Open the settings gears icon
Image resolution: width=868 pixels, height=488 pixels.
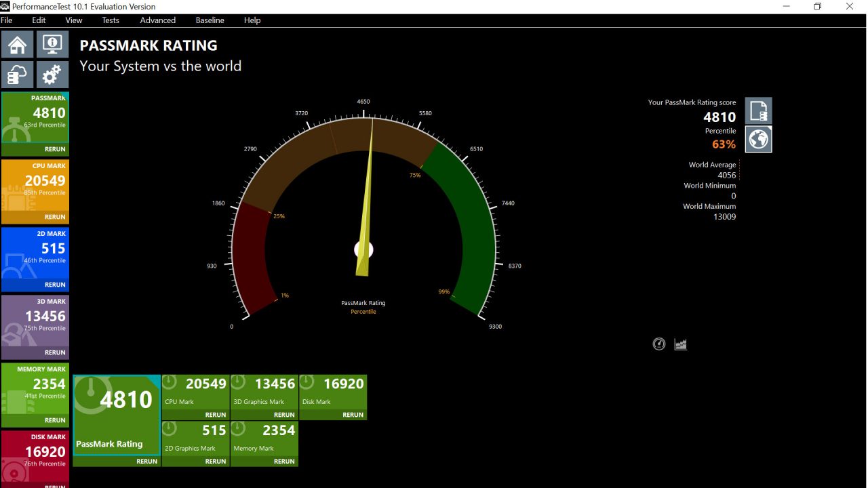pos(52,75)
